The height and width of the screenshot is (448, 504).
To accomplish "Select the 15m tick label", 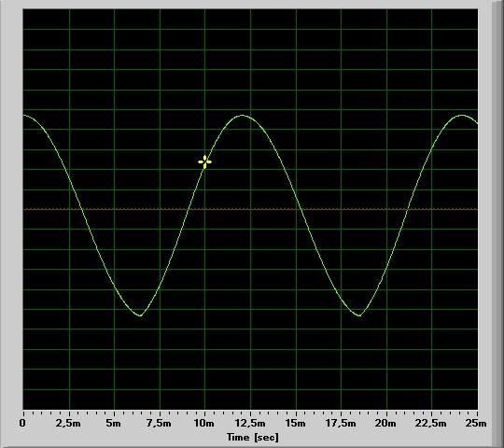I will click(x=295, y=423).
